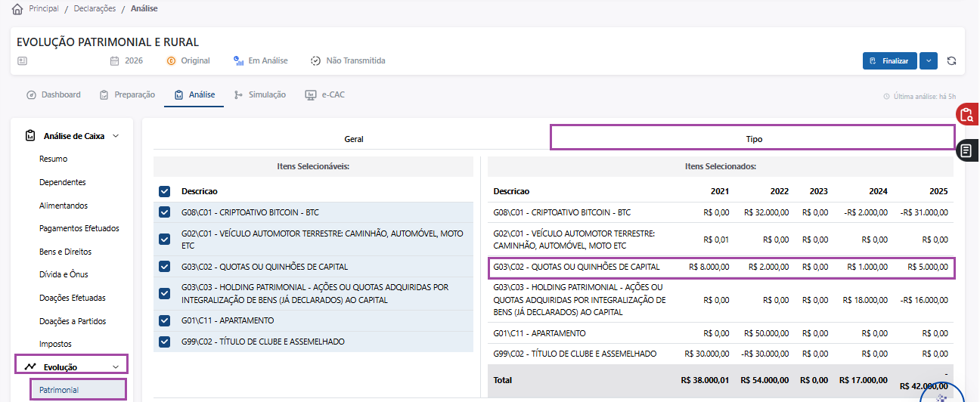Viewport: 980px width, 402px height.
Task: Open Dependentes in the sidebar
Action: 62,182
